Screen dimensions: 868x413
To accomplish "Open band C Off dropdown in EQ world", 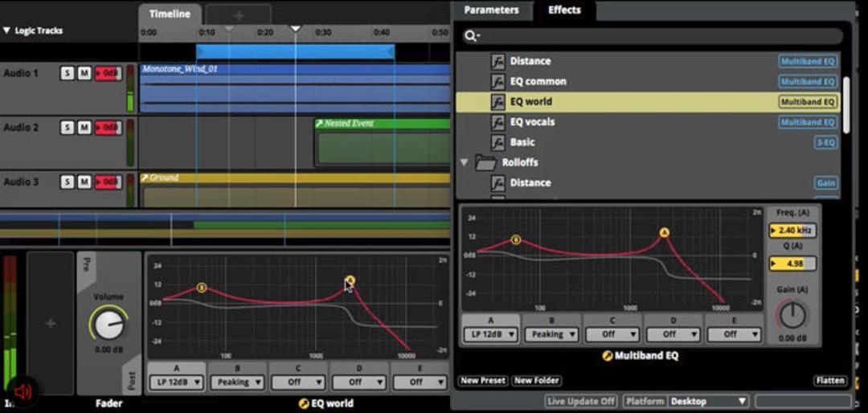I will (x=298, y=382).
